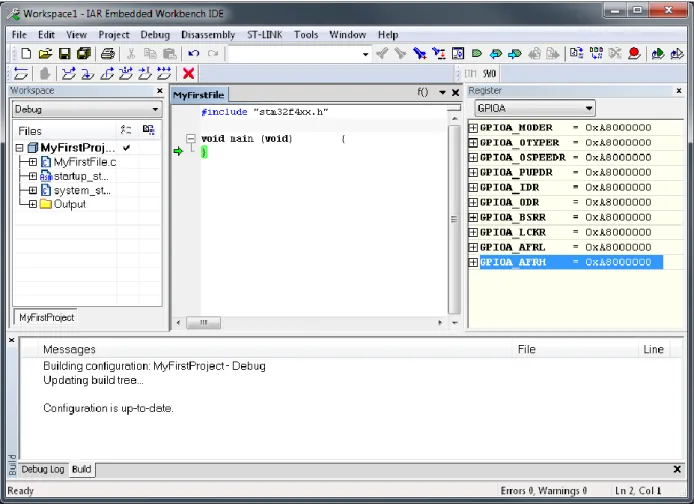Open the File menu
694x504 pixels.
19,35
